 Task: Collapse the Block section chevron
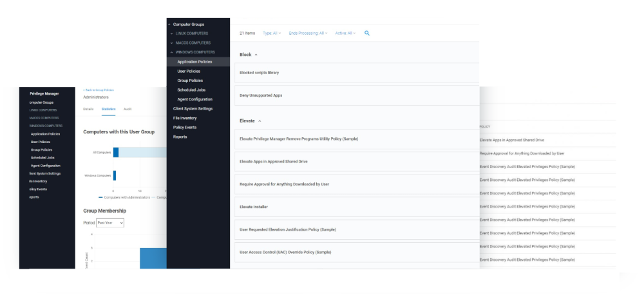256,55
